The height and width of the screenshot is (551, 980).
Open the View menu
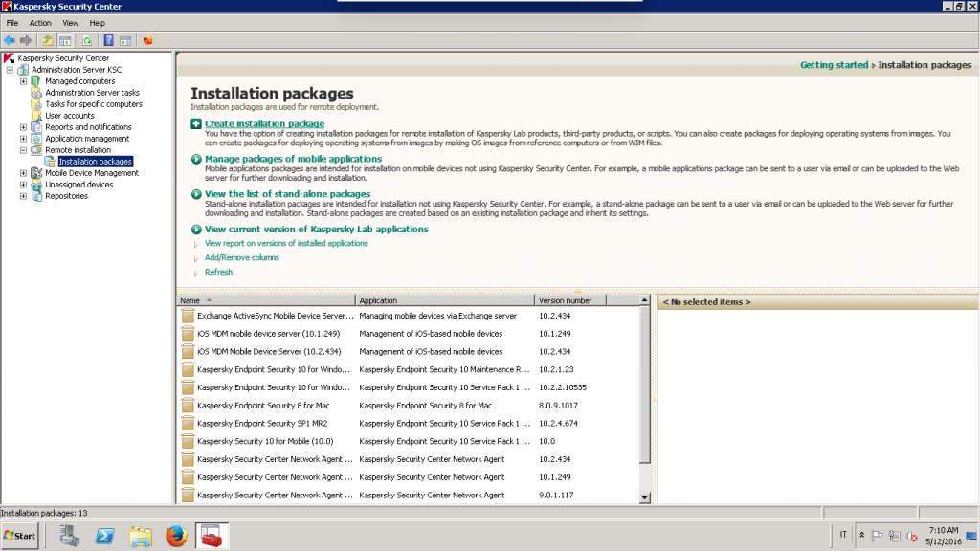[71, 23]
